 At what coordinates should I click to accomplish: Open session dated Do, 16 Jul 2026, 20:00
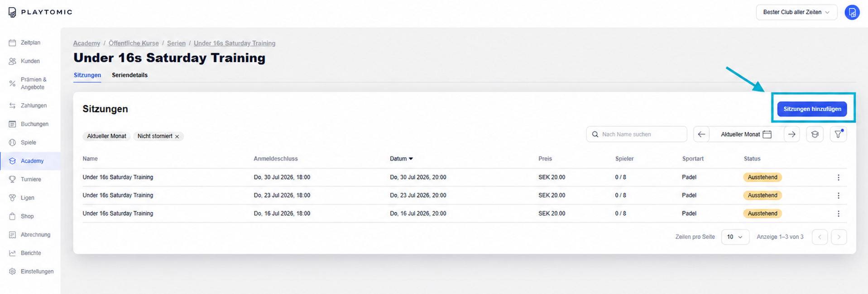tap(418, 213)
